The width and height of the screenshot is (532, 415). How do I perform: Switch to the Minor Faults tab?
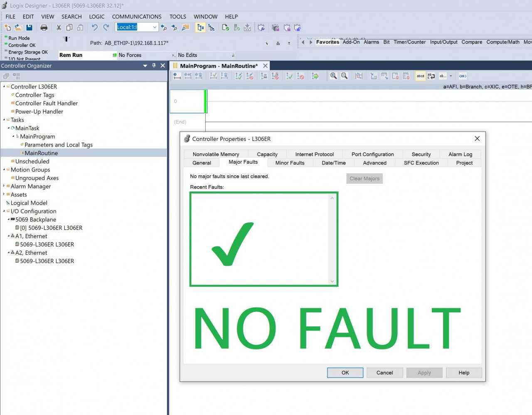(x=290, y=163)
